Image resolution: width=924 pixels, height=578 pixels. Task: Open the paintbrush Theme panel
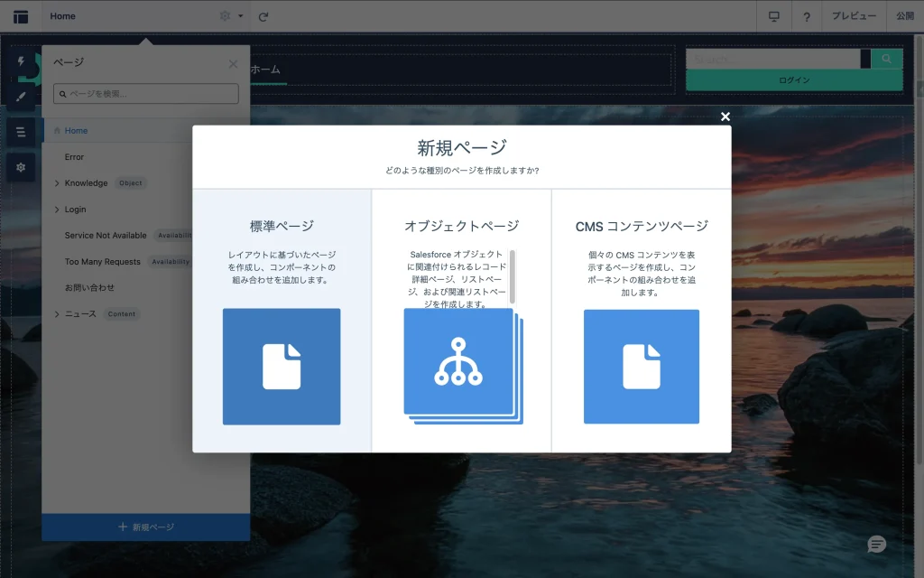point(21,97)
